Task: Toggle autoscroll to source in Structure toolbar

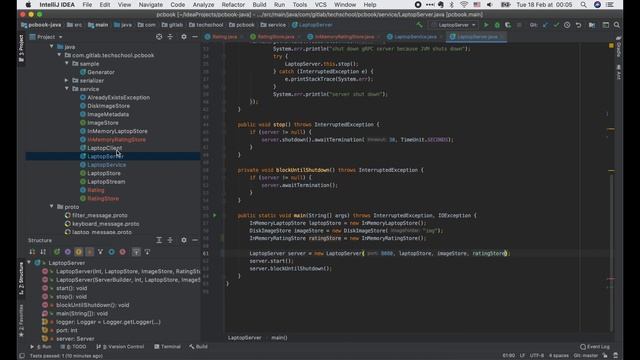Action: pos(136,252)
